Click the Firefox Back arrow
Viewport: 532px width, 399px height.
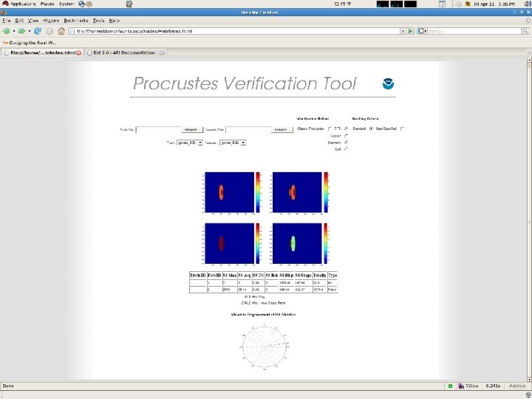coord(6,31)
